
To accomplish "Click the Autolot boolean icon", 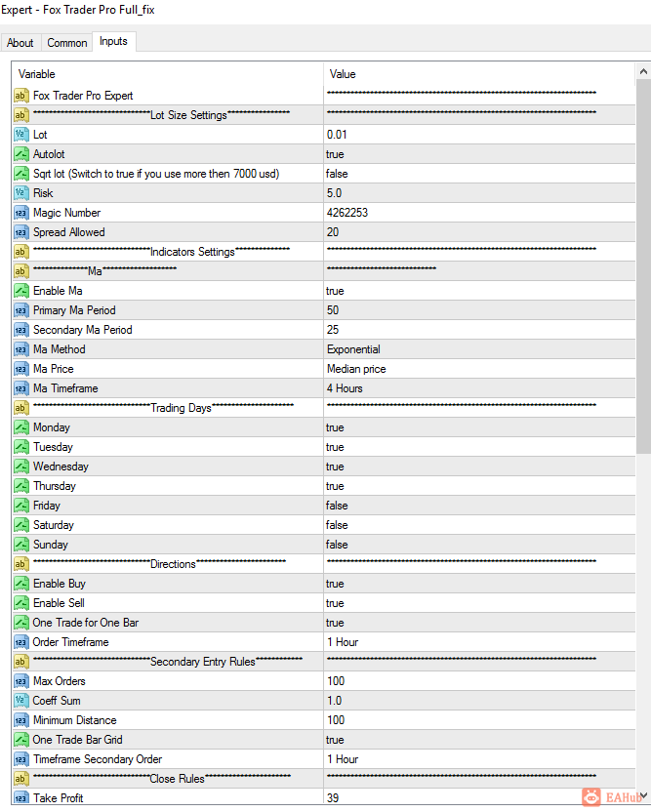I will [21, 154].
